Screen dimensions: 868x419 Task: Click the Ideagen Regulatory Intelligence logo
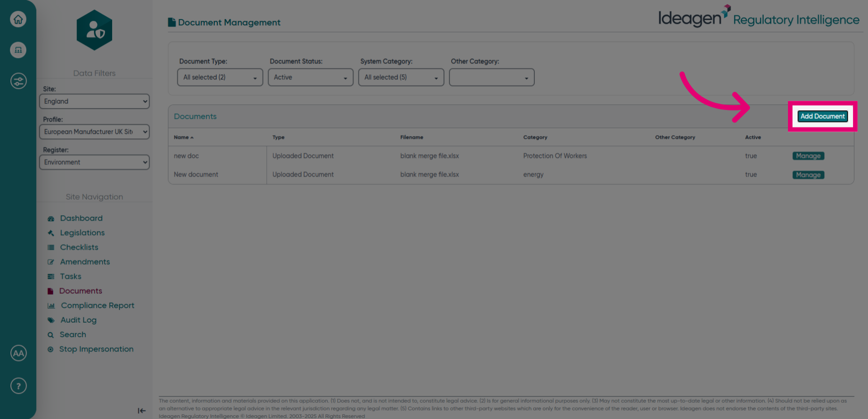pyautogui.click(x=759, y=17)
